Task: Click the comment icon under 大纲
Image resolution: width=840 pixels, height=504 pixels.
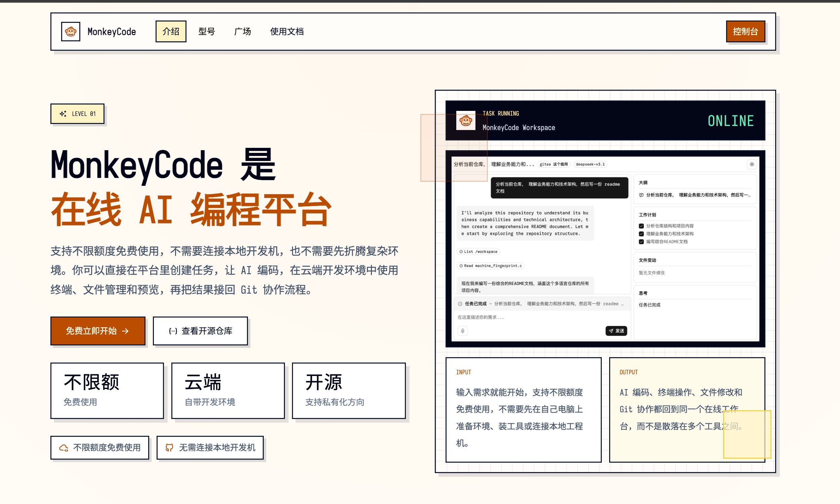Action: pyautogui.click(x=641, y=195)
